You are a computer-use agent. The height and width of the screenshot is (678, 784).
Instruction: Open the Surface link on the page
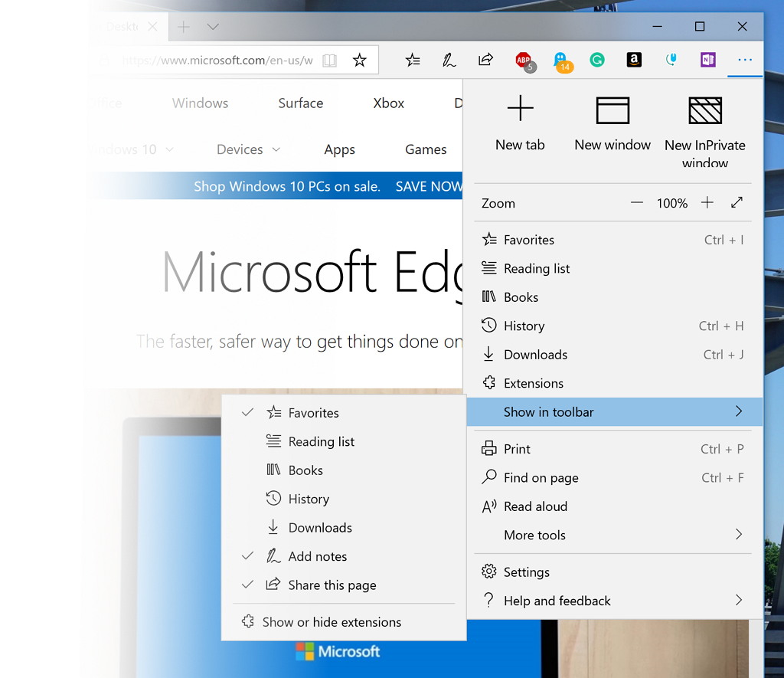[x=300, y=103]
